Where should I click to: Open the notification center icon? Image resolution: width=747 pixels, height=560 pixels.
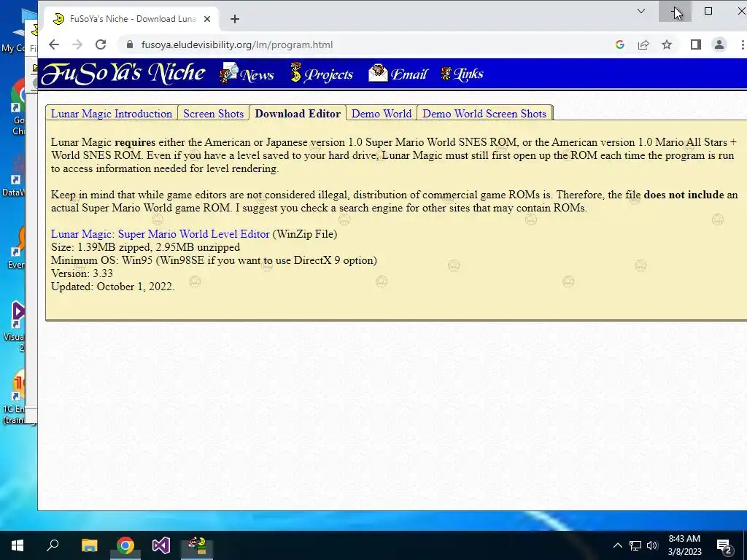(x=724, y=545)
